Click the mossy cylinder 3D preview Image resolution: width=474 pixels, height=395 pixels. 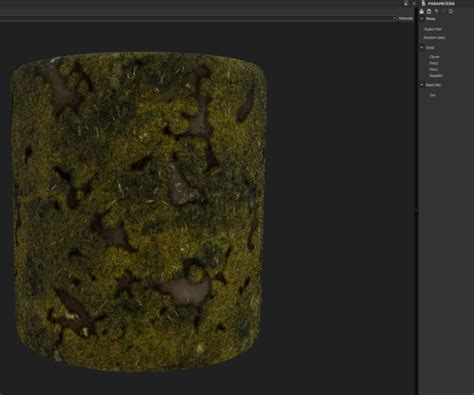(x=139, y=211)
